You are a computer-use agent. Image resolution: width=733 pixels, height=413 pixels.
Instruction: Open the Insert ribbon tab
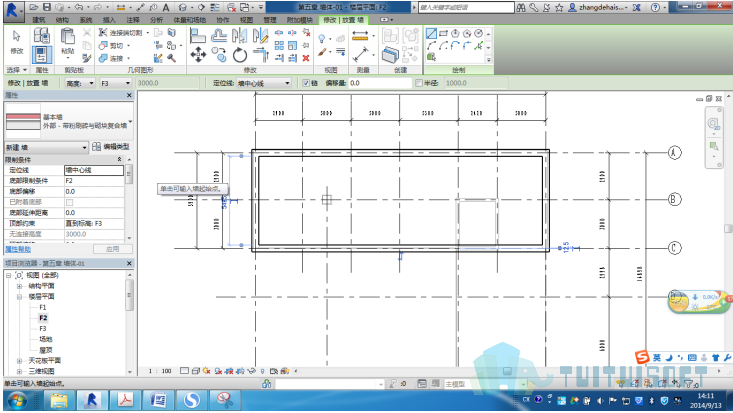click(109, 20)
